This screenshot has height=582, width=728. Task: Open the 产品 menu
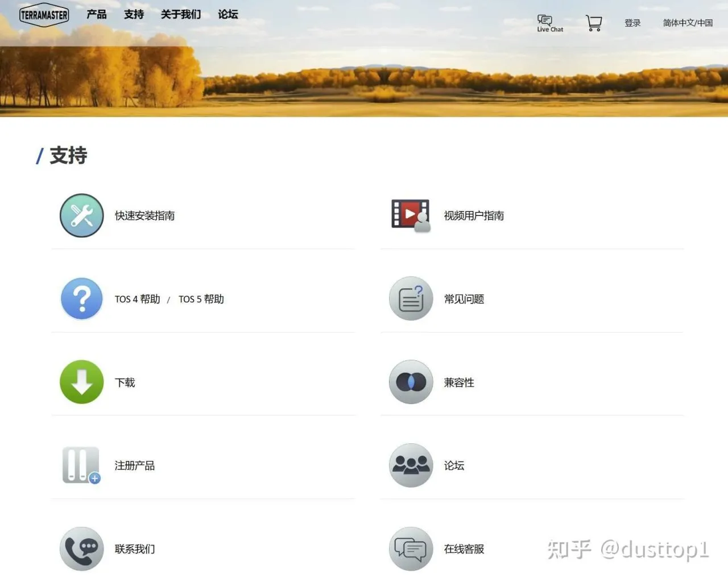coord(97,14)
